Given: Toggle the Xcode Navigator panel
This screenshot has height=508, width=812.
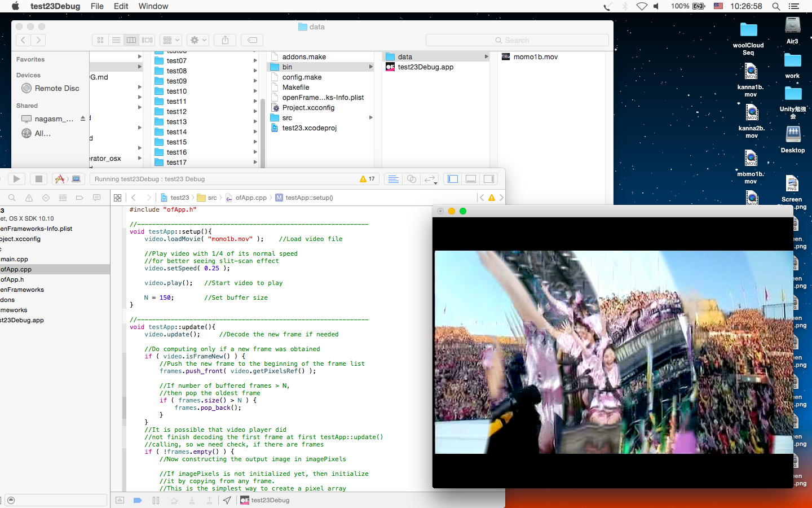Looking at the screenshot, I should click(453, 179).
